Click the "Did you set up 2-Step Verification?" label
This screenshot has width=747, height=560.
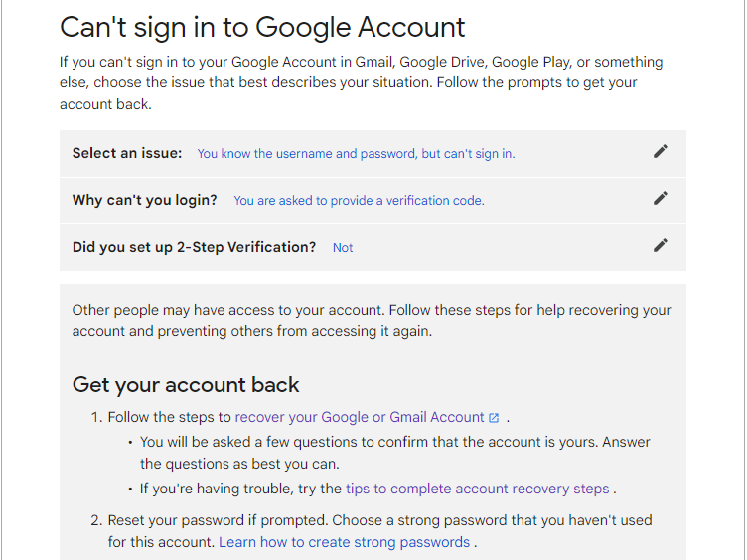(x=195, y=247)
